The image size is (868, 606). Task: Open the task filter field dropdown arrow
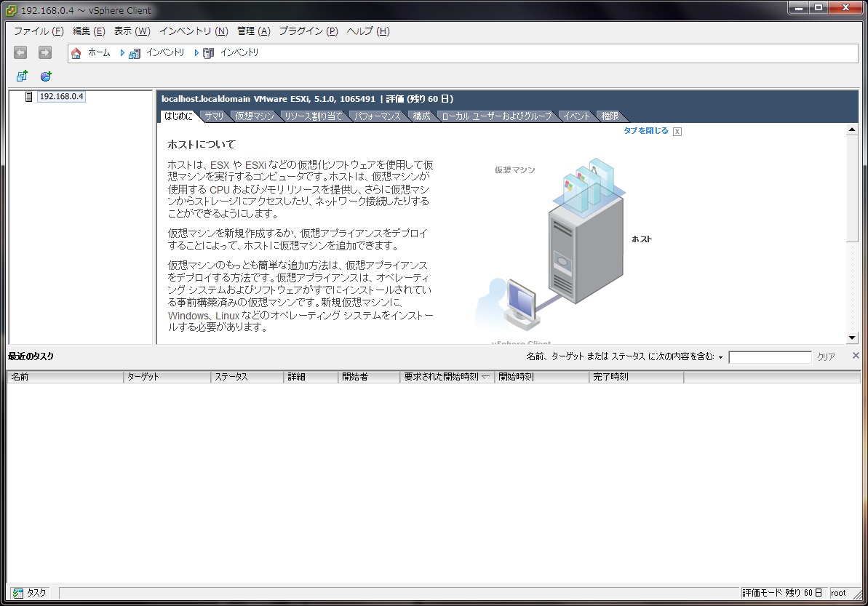pos(721,357)
